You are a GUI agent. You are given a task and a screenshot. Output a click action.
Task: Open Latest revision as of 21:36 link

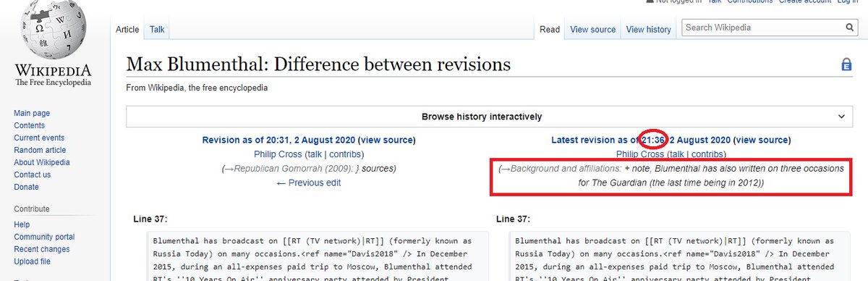click(641, 140)
